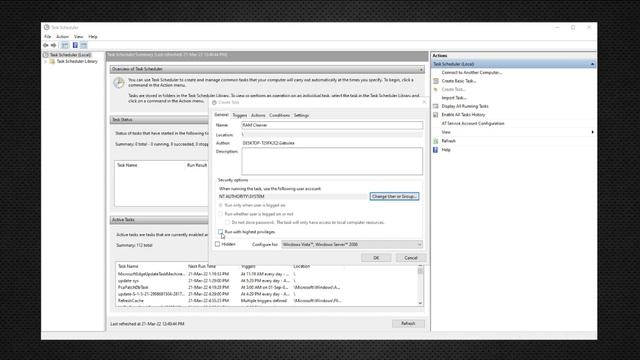The height and width of the screenshot is (360, 640).
Task: Click the Back arrow in the toolbar
Action: pyautogui.click(x=46, y=45)
